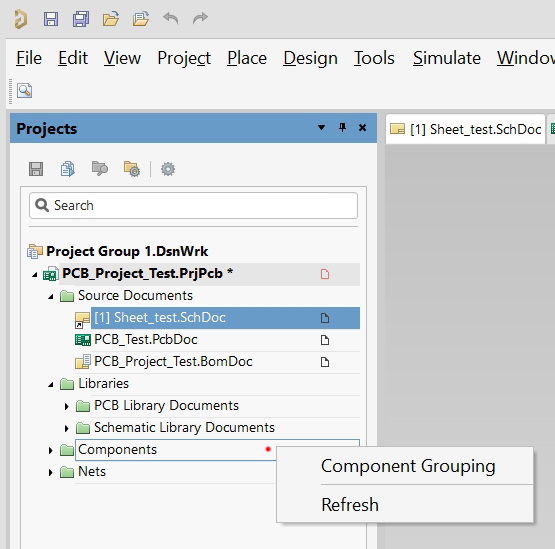Click the red modified-document icon for PCB_Project_Test.PrjPcb
This screenshot has height=549, width=555.
325,274
